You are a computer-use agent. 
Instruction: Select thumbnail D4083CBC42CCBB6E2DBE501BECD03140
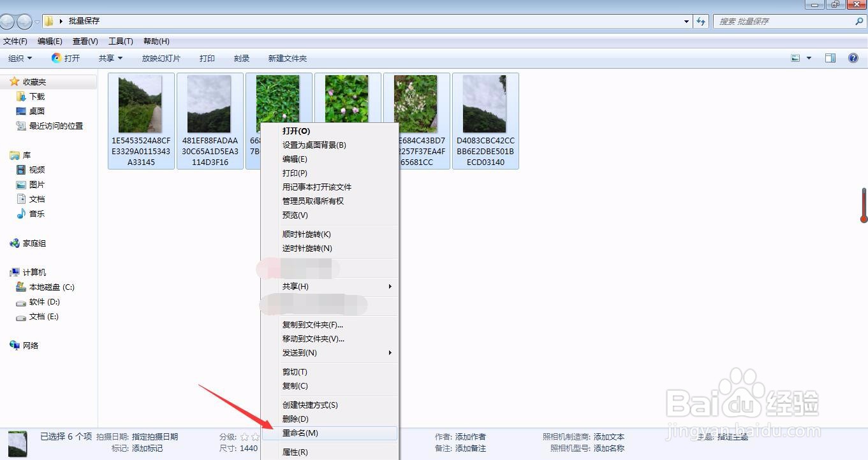485,121
